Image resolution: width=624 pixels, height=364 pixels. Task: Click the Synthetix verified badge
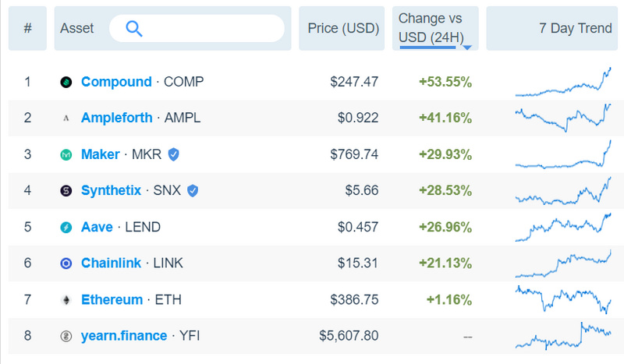click(x=193, y=190)
